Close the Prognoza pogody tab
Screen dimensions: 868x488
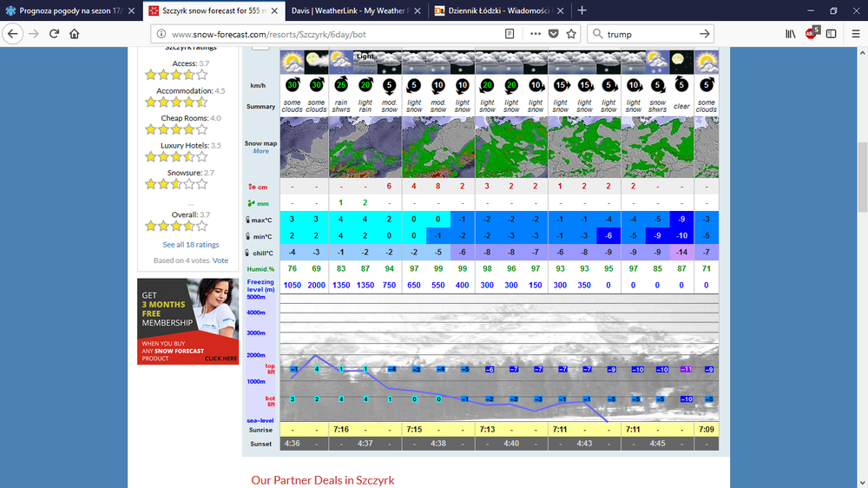tap(131, 10)
